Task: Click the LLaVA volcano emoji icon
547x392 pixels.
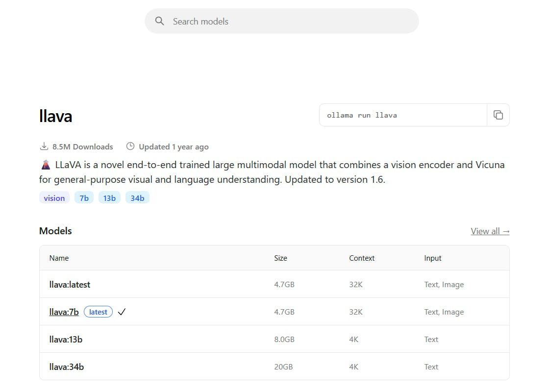Action: [46, 165]
